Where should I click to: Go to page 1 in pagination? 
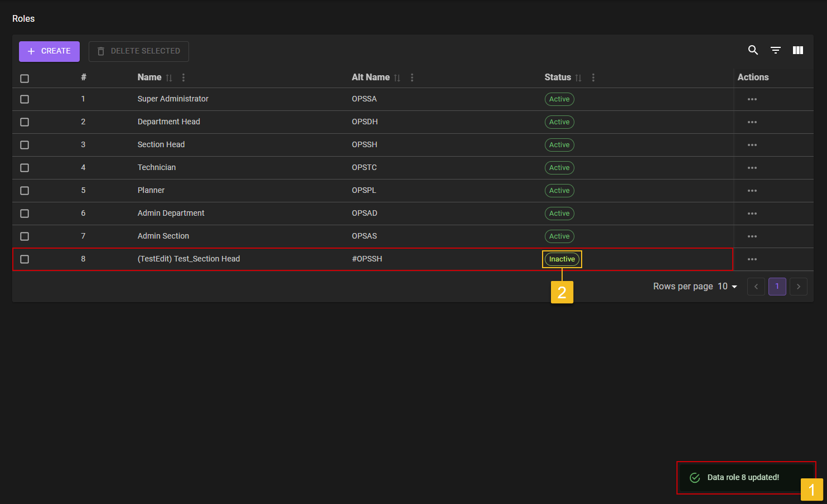[777, 287]
